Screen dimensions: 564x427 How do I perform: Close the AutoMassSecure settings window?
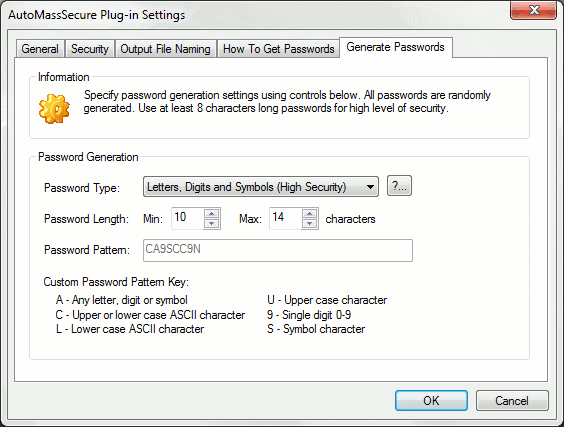(533, 10)
